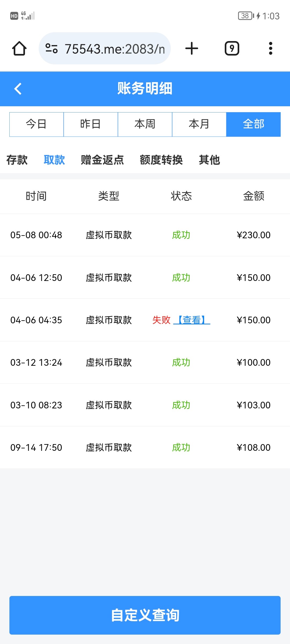This screenshot has width=290, height=644.
Task: Select the 昨日 time filter
Action: 91,124
